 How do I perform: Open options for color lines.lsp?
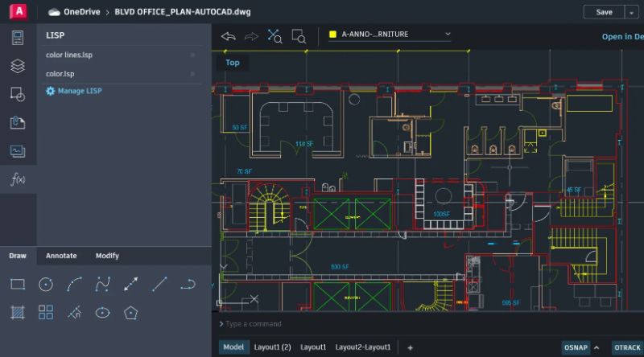pos(192,55)
